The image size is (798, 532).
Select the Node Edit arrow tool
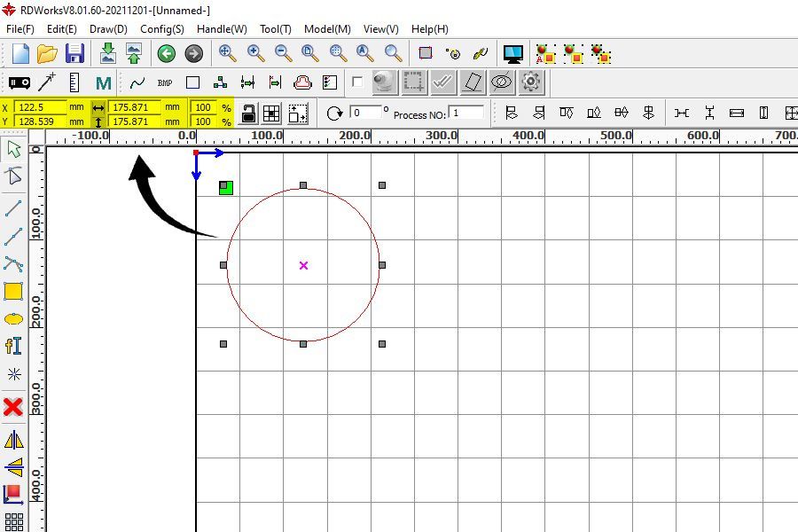pyautogui.click(x=12, y=176)
